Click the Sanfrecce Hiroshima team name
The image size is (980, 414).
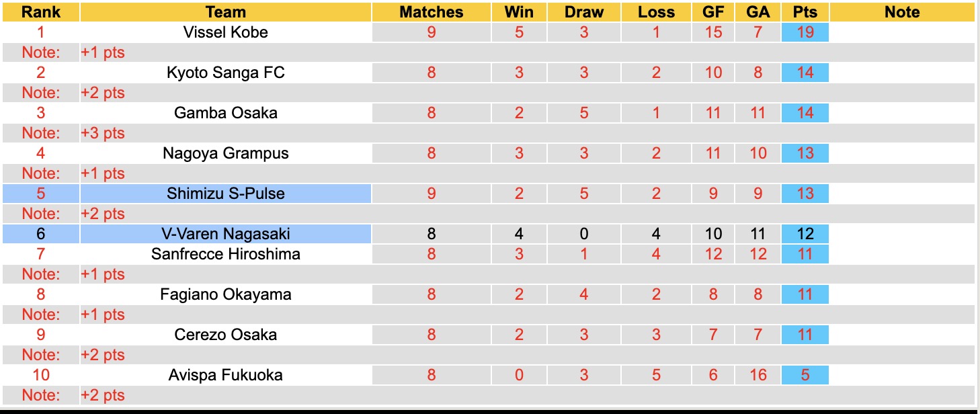225,254
